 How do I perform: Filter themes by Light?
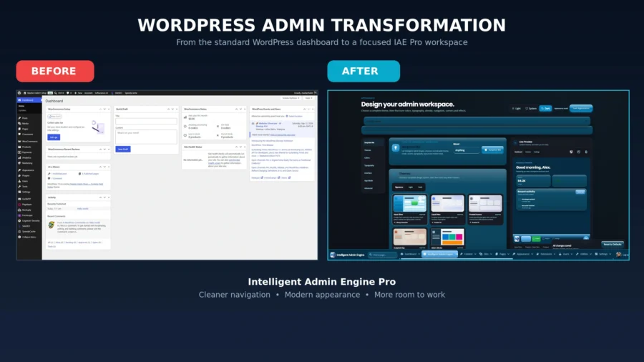click(x=411, y=187)
